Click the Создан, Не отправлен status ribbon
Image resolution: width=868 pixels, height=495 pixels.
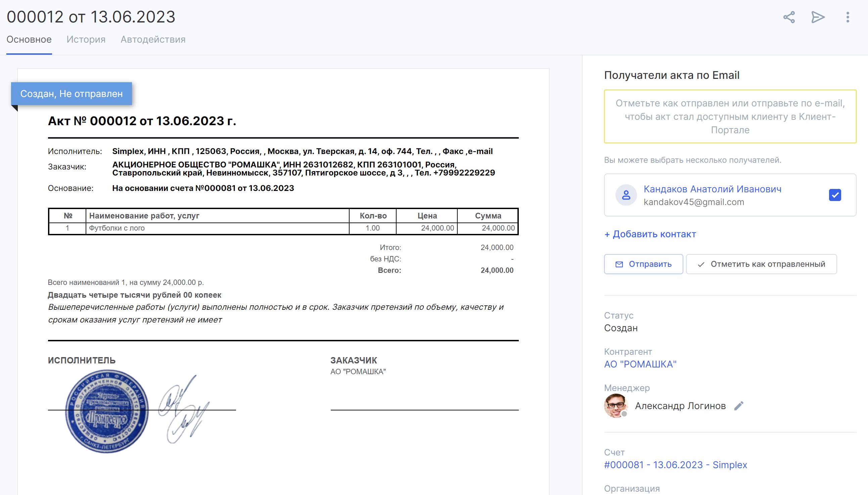click(x=72, y=94)
